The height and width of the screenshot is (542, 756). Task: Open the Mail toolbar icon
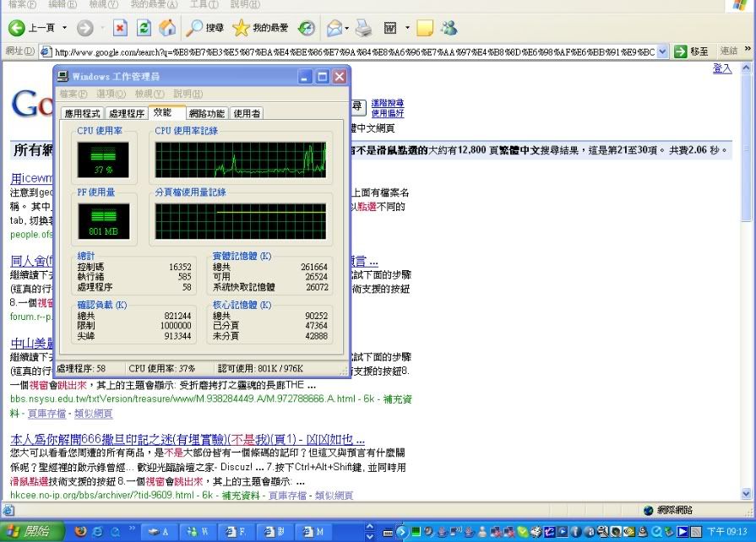click(334, 28)
